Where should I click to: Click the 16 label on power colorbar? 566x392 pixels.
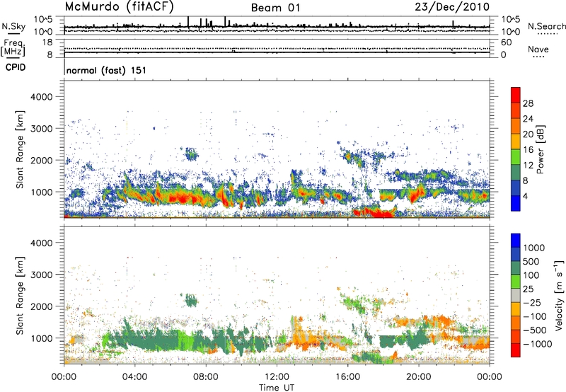[x=528, y=150]
